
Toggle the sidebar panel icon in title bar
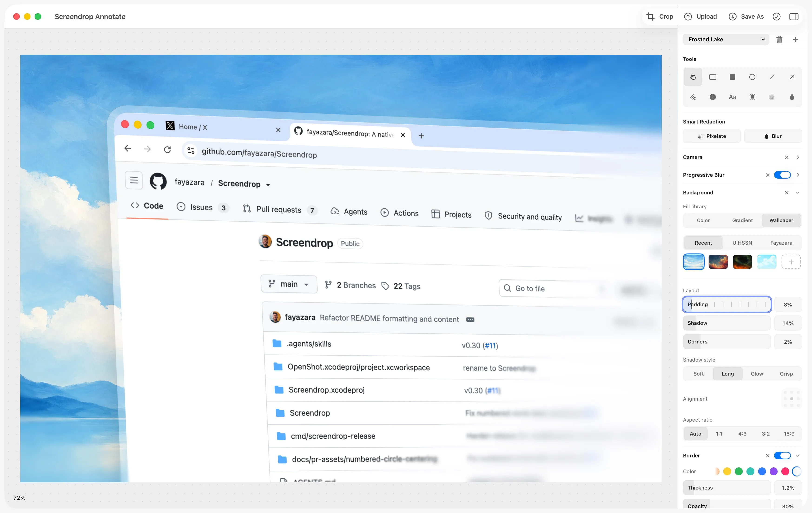click(794, 17)
